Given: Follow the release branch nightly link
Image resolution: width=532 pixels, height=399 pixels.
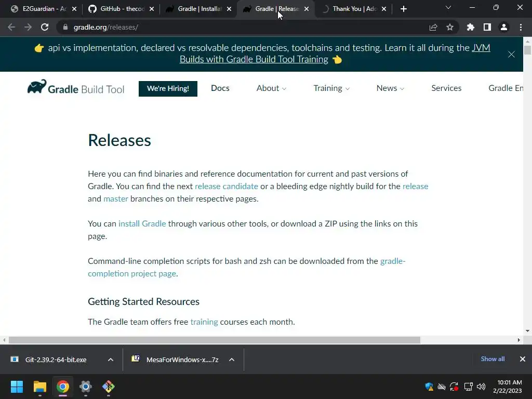Looking at the screenshot, I should pos(415,187).
